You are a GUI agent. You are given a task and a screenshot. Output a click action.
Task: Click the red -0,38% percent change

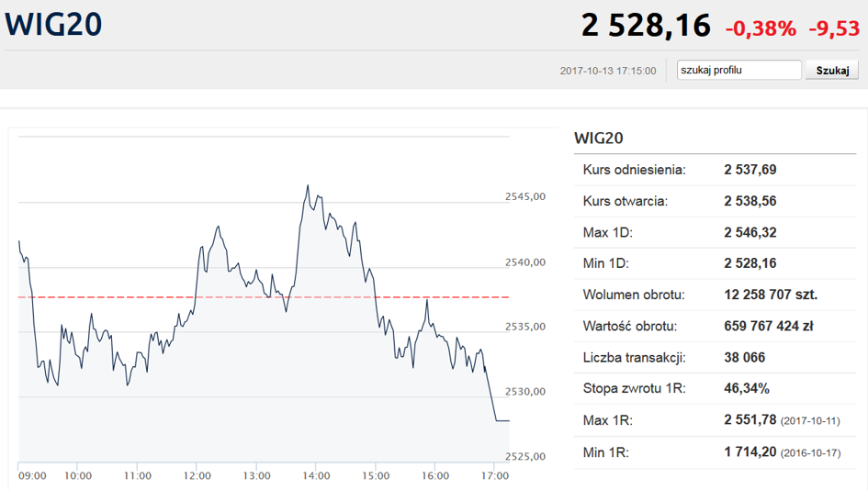[x=761, y=28]
